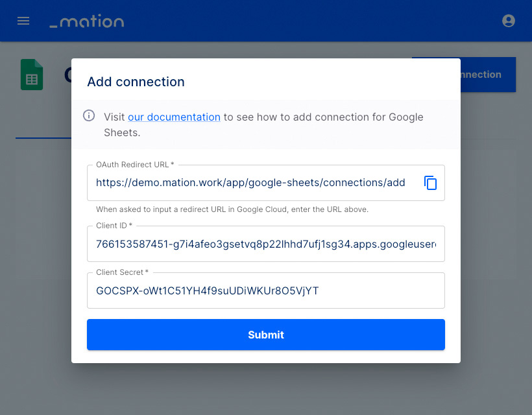Viewport: 532px width, 415px height.
Task: Click the 'Add connection' dialog title
Action: coord(136,82)
